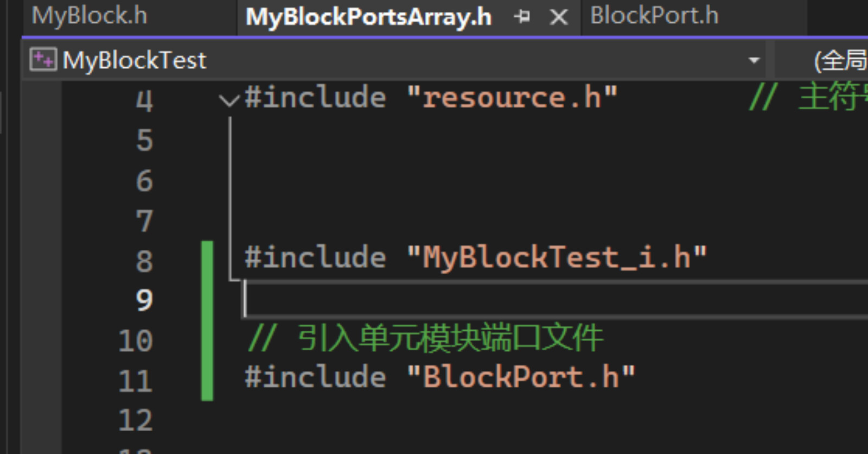Select the MyBlockPortsArray.h tab
This screenshot has height=454, width=868.
(x=368, y=17)
